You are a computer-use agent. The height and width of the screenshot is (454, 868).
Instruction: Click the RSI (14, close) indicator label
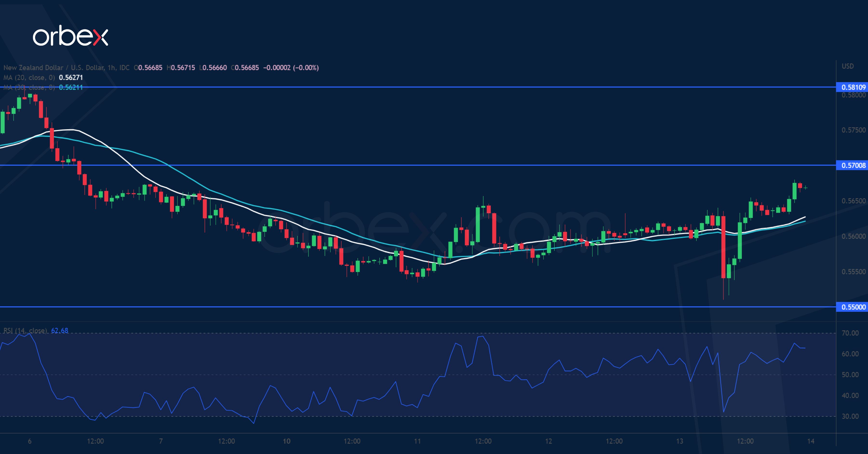[x=25, y=331]
